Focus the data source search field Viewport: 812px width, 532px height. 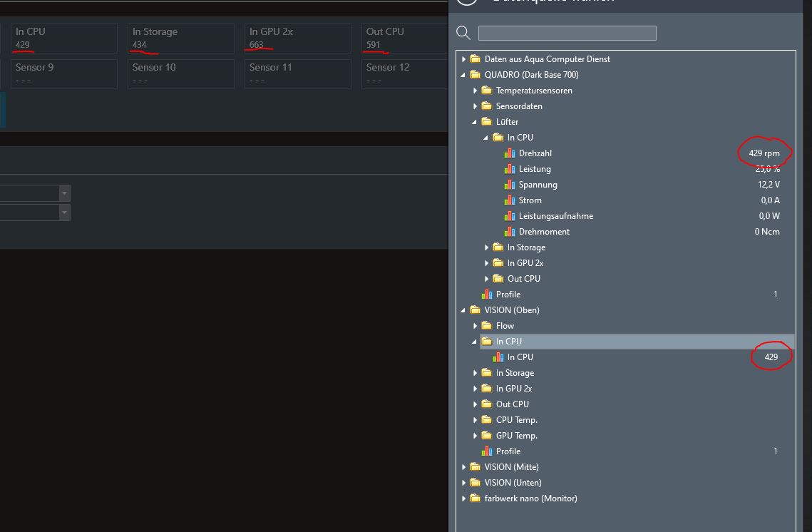[x=567, y=33]
